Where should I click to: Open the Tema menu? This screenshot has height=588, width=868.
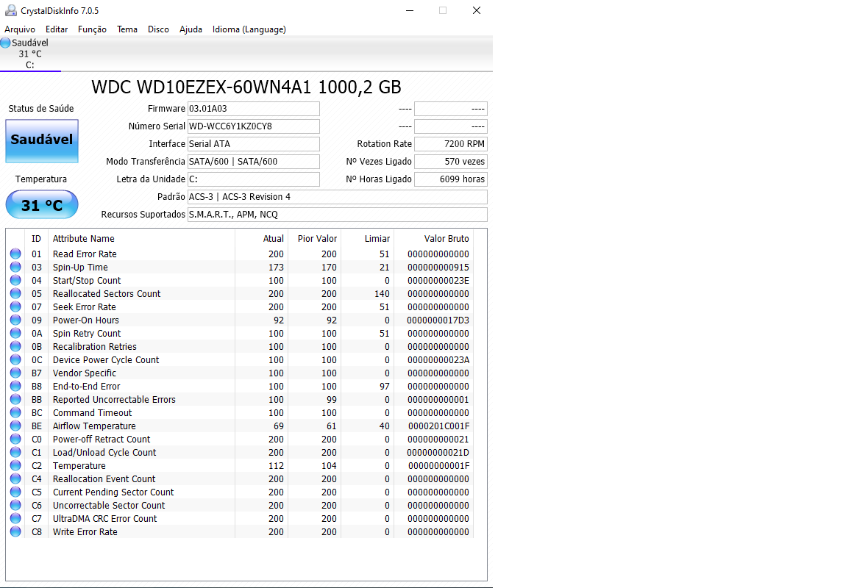127,29
